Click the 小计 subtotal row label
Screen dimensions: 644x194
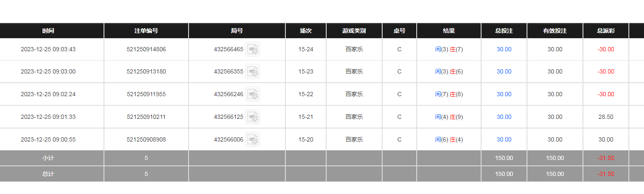48,158
